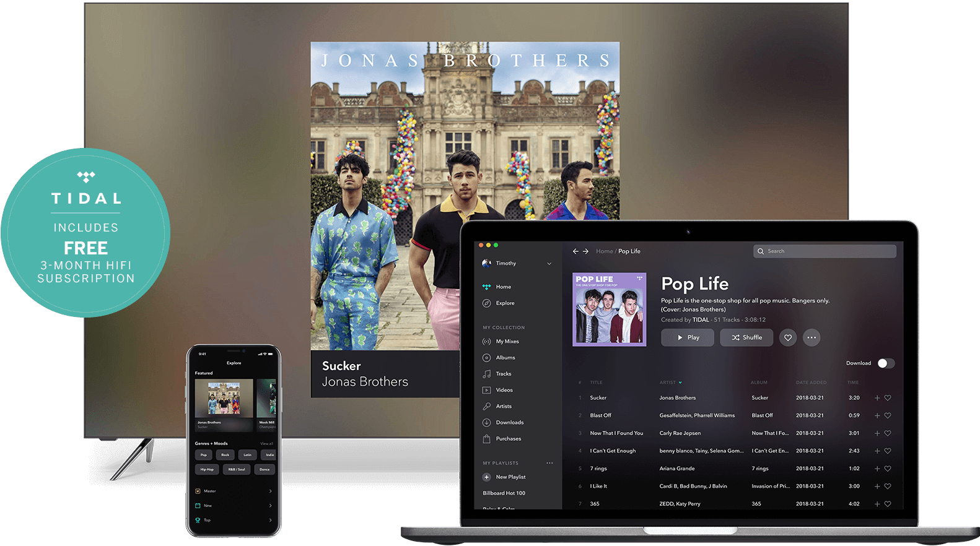Click the Artist column sort arrow
Screen dimensions: 980x546
pyautogui.click(x=680, y=383)
